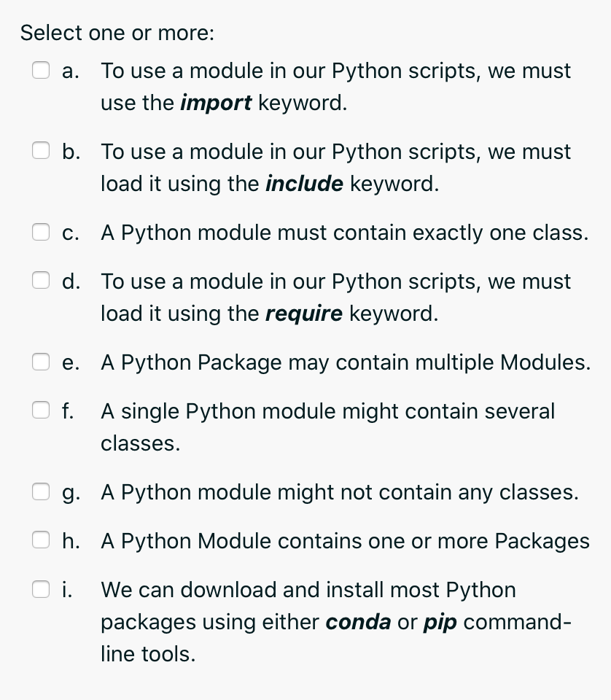Click the bold word import in option a
This screenshot has width=611, height=700.
[216, 103]
